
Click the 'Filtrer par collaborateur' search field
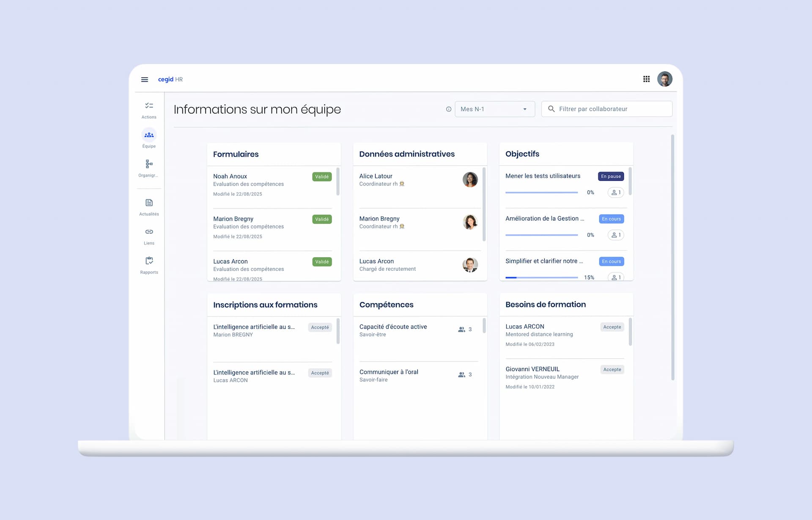(x=606, y=109)
